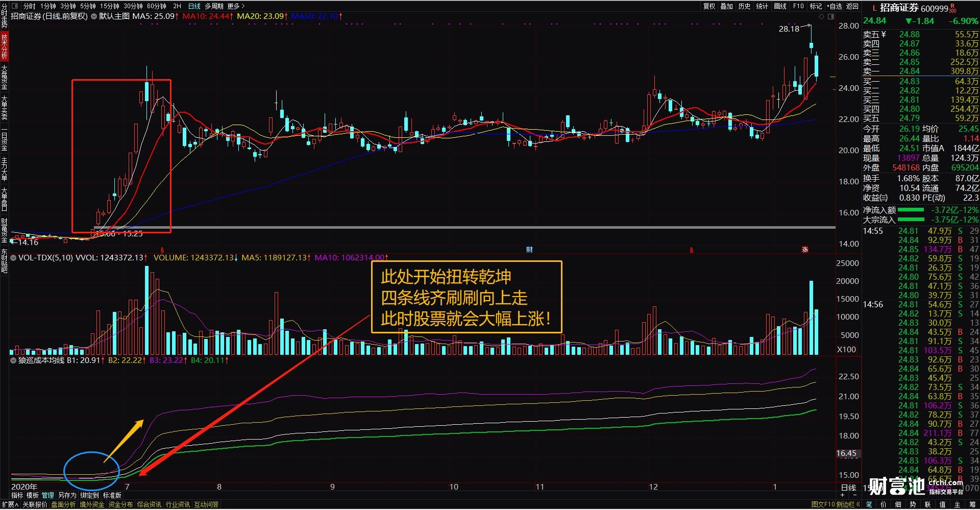The width and height of the screenshot is (980, 510).
Task: Select the 15分钟 period
Action: pyautogui.click(x=109, y=6)
